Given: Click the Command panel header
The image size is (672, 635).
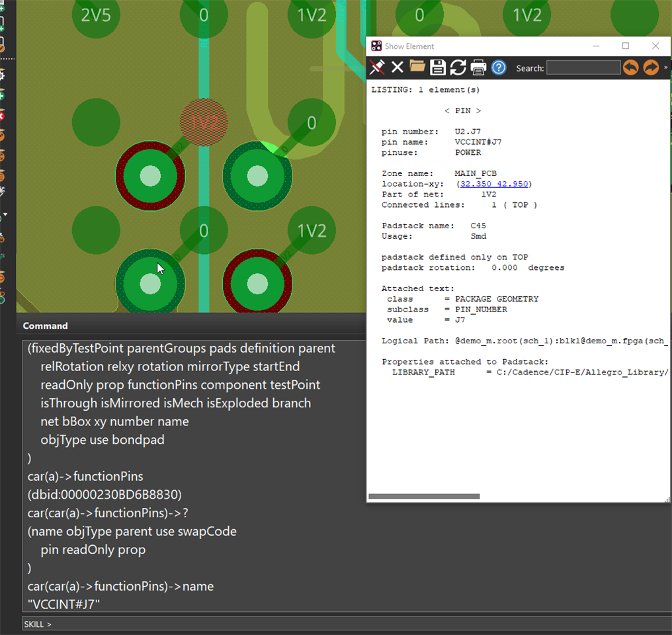Looking at the screenshot, I should (46, 325).
